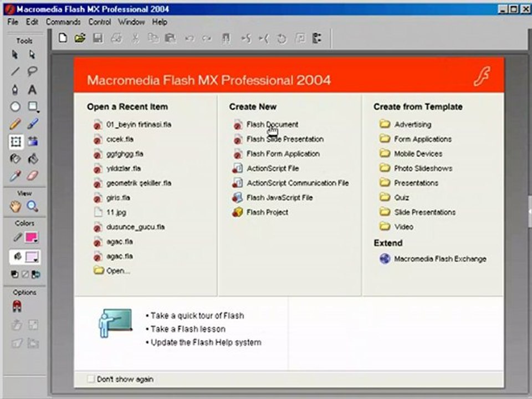
Task: Select the Eyedropper tool
Action: coord(16,176)
